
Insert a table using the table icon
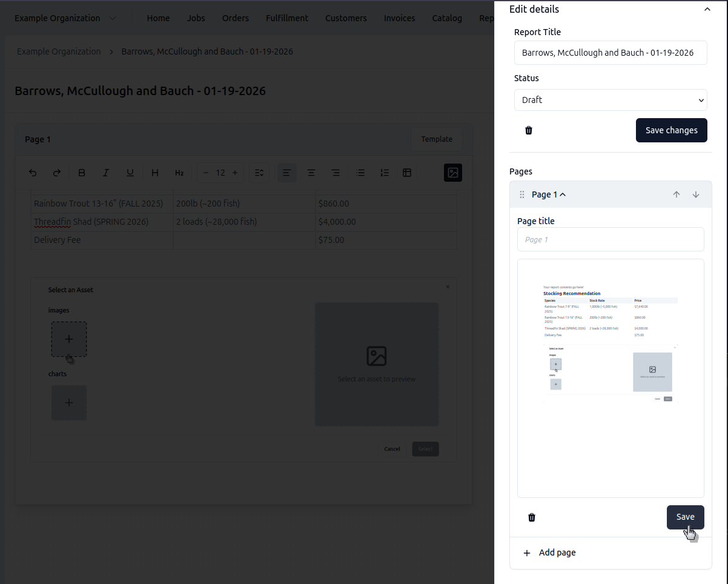tap(407, 173)
